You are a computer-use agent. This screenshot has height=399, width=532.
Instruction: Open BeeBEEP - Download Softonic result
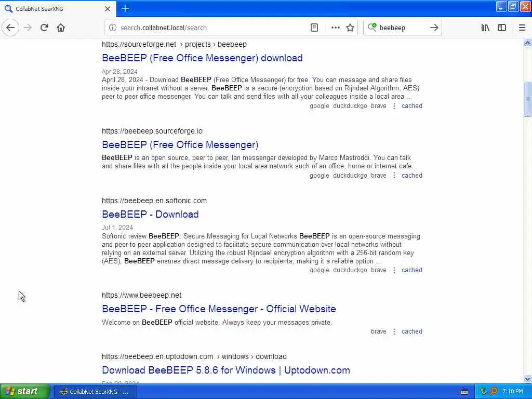(150, 215)
